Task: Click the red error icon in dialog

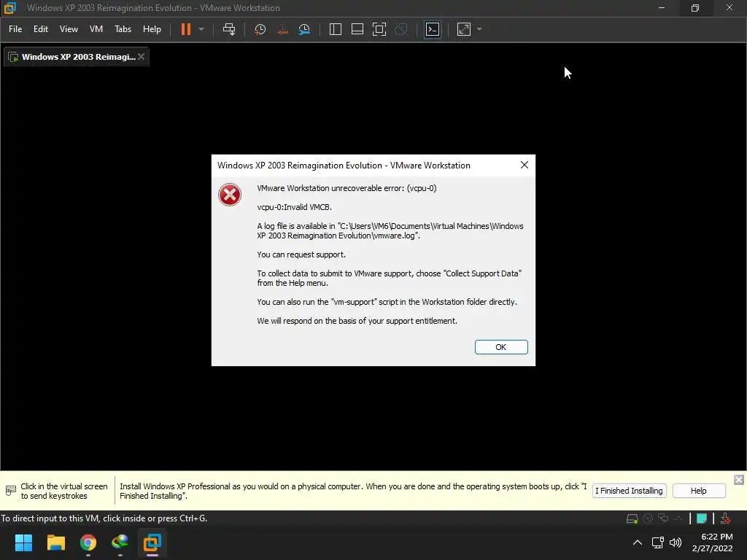Action: tap(230, 195)
